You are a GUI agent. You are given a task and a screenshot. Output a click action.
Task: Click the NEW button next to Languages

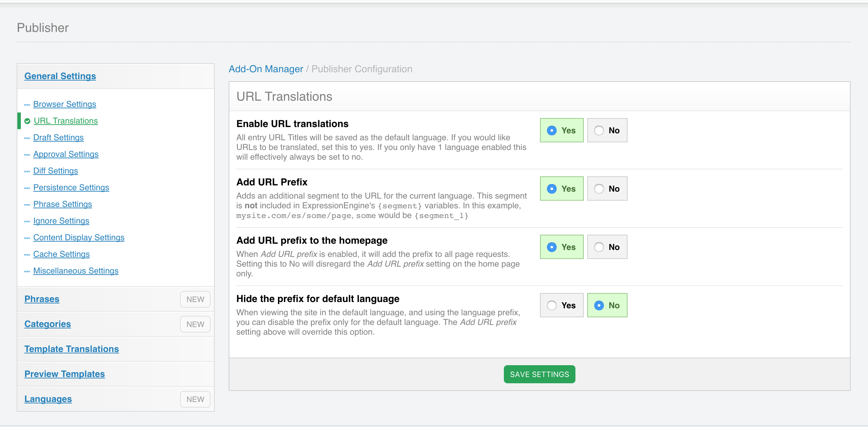click(x=195, y=399)
